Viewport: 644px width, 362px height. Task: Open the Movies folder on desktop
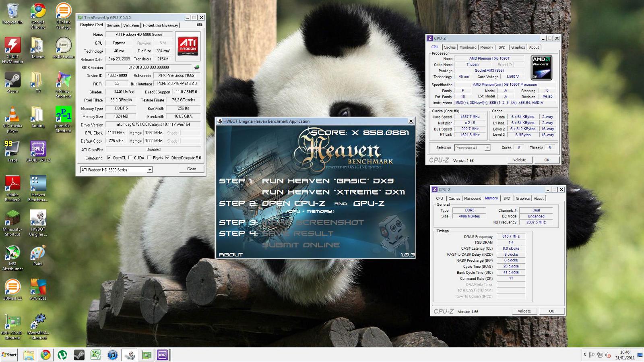[38, 48]
